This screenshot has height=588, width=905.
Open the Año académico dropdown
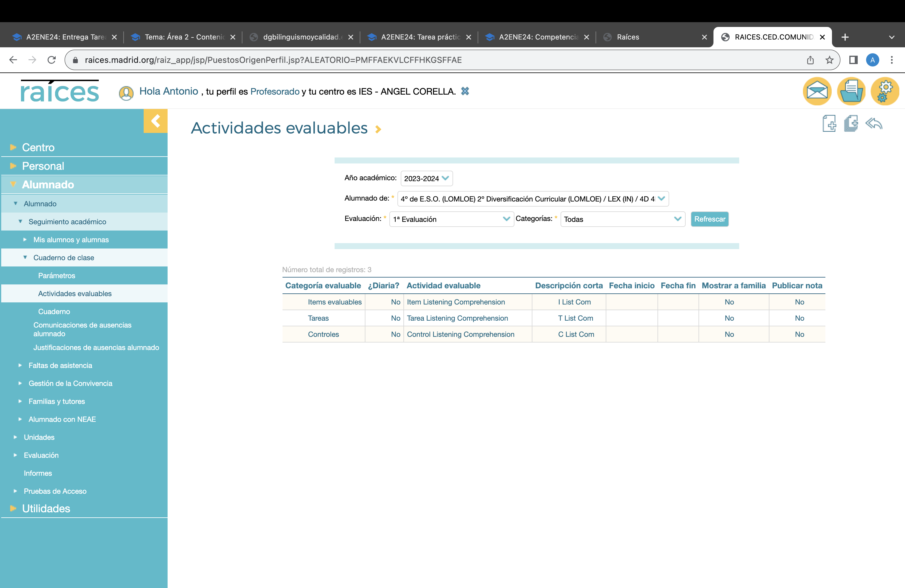[426, 178]
